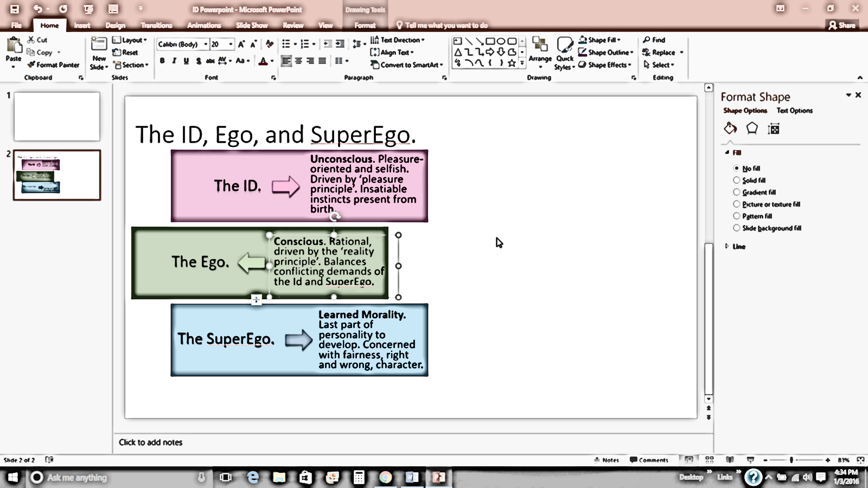Screen dimensions: 868x488
Task: Switch to the Transitions ribbon tab
Action: click(x=156, y=25)
